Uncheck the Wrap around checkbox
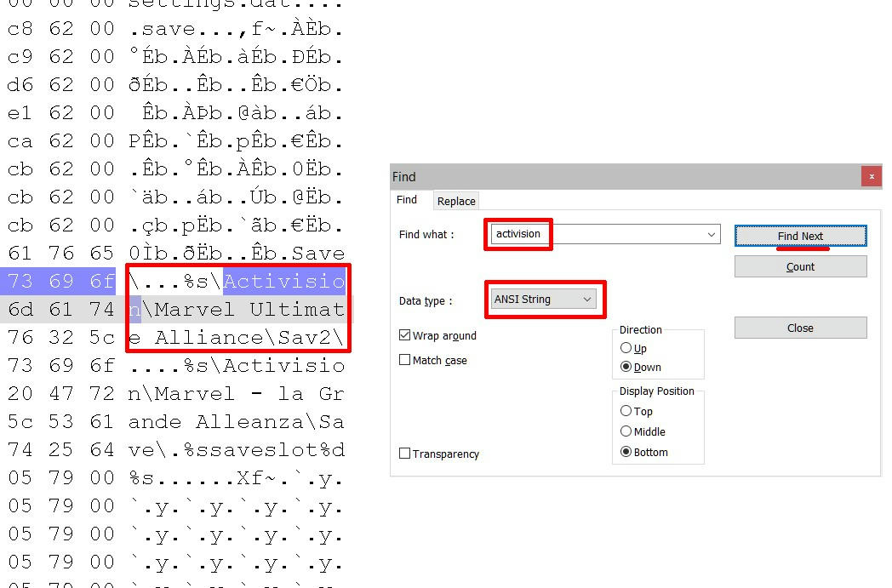This screenshot has width=892, height=588. [x=404, y=335]
